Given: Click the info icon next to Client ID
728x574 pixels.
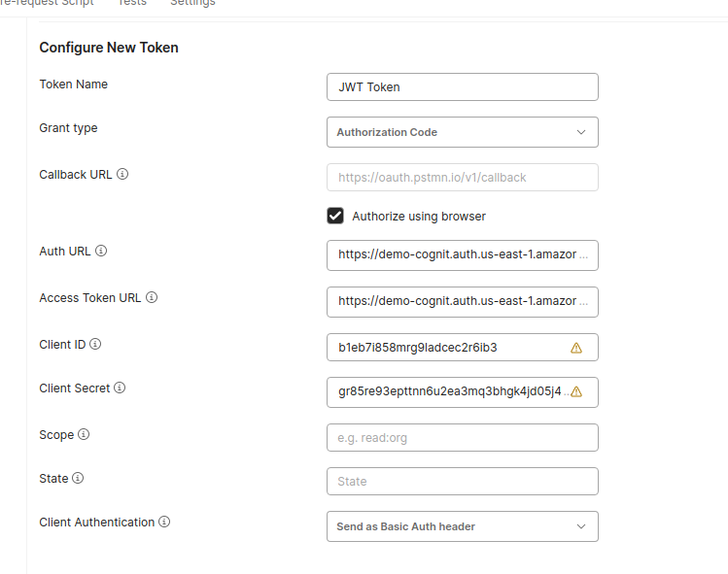Looking at the screenshot, I should click(95, 344).
